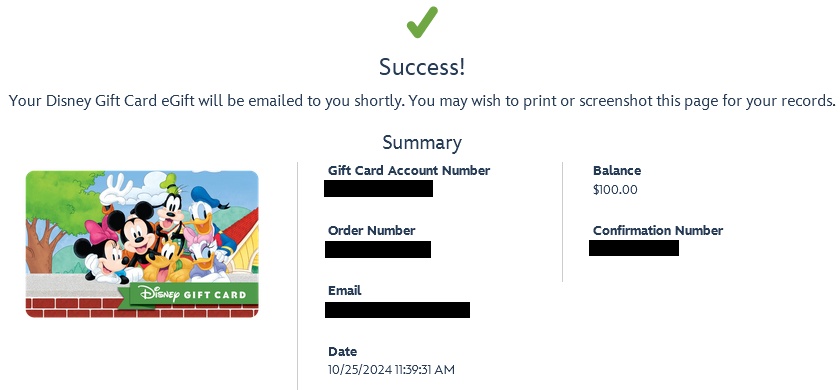
Task: Select the Gift Card Account Number label
Action: 409,170
